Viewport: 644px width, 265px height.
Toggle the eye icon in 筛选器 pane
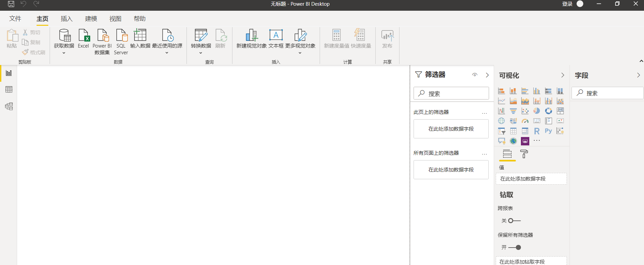[x=475, y=75]
